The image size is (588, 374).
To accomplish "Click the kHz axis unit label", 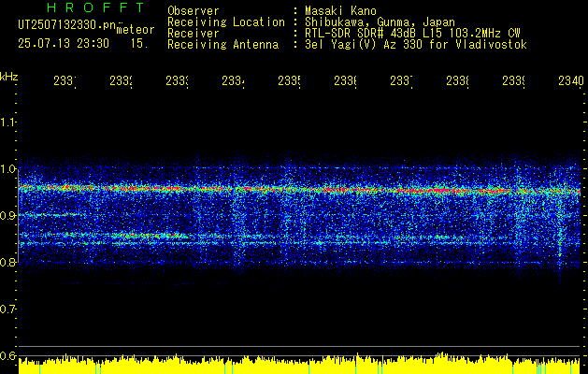I will point(9,77).
